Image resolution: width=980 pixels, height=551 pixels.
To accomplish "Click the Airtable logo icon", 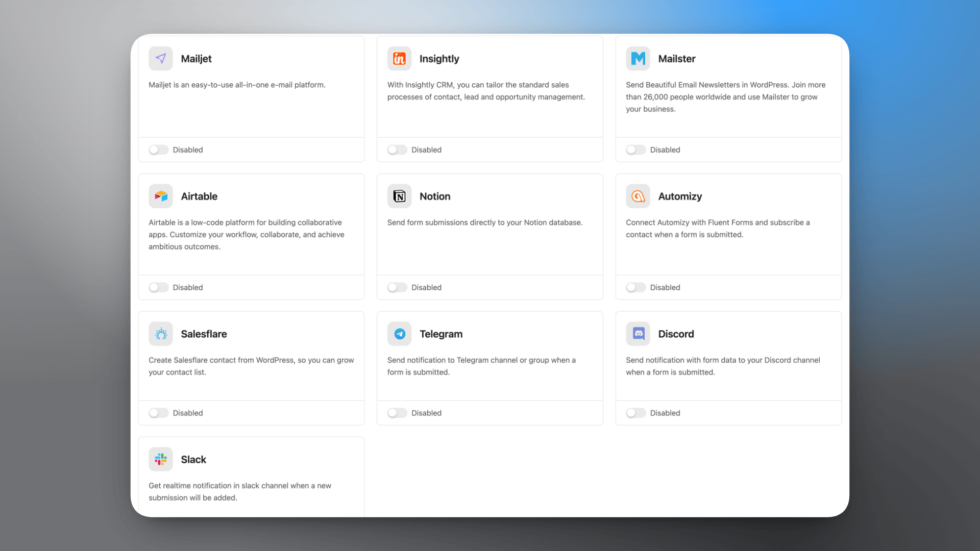I will pos(161,196).
